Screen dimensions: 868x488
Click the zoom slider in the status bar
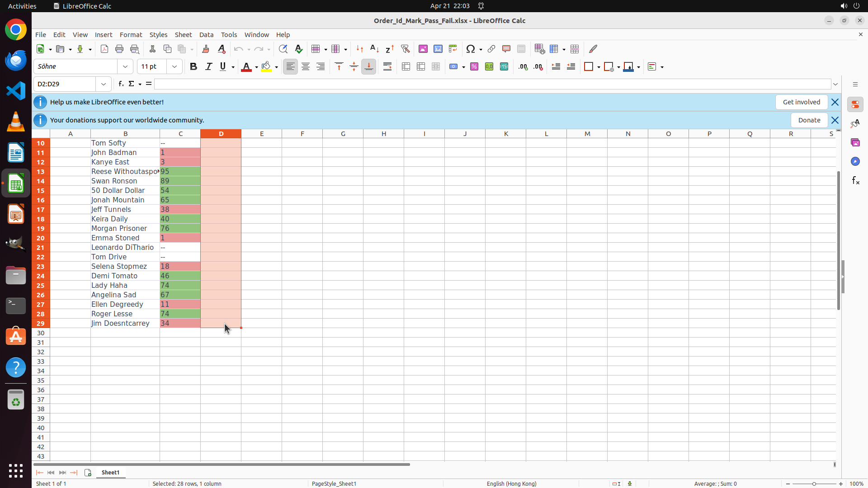[x=814, y=483]
